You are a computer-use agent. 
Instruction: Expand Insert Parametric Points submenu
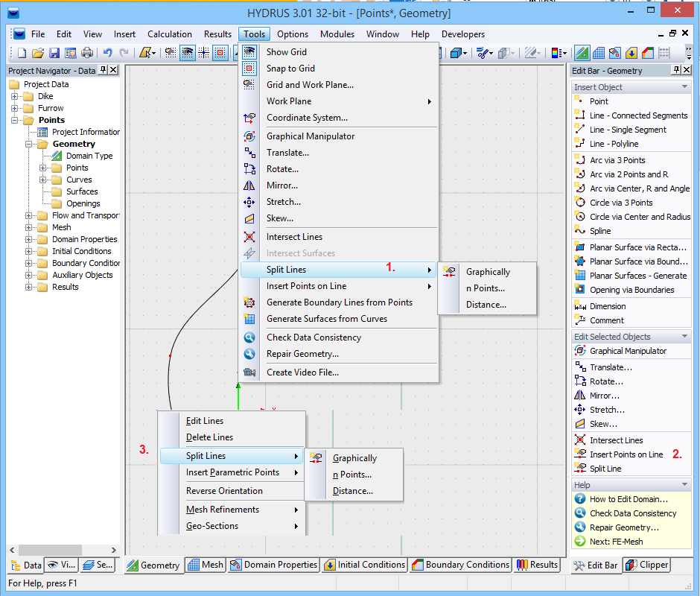pos(232,472)
